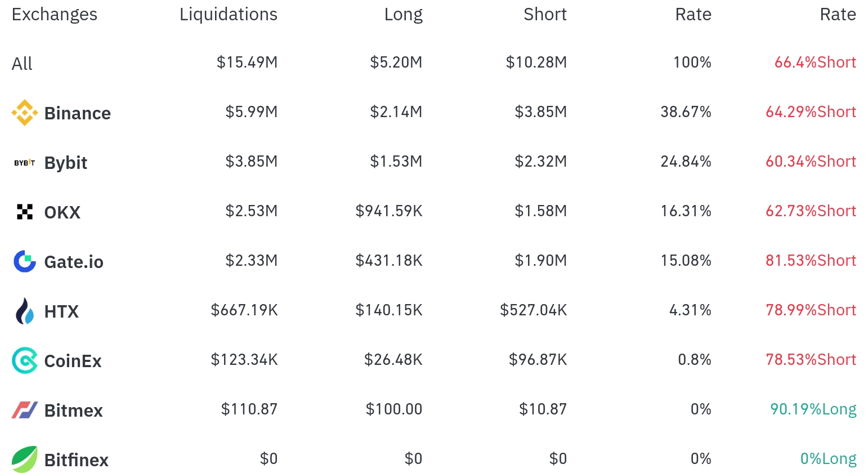This screenshot has height=473, width=868.
Task: Sort by the Long column header
Action: 403,15
